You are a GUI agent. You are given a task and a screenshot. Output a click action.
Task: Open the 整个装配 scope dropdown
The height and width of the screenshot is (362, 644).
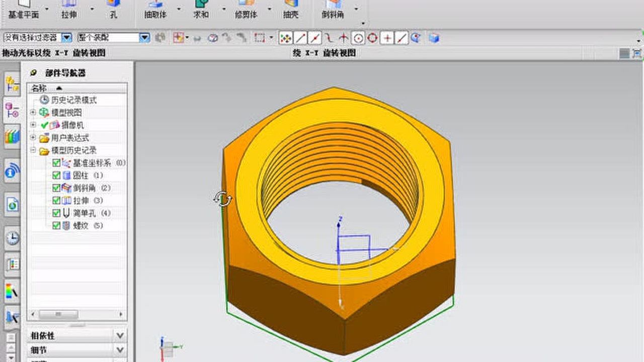[x=145, y=37]
